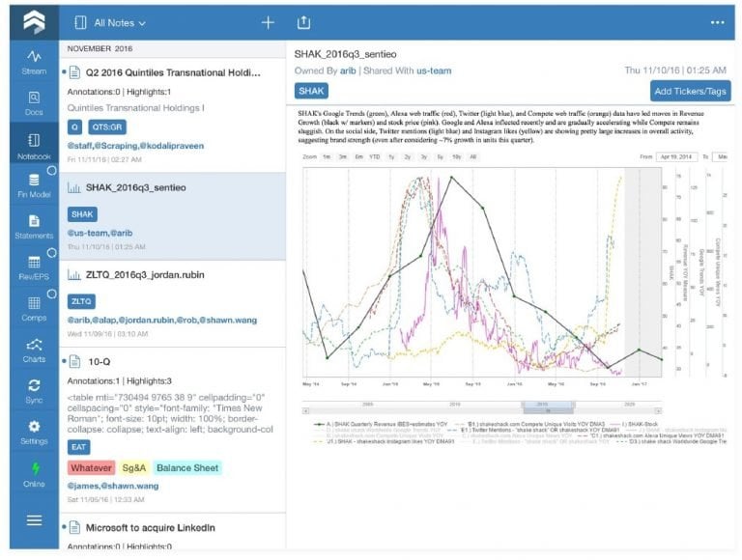Click the Add Tickers/Tags button

(690, 92)
